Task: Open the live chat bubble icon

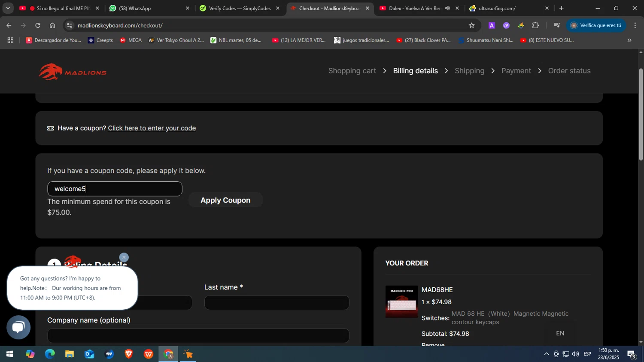Action: pos(18,328)
